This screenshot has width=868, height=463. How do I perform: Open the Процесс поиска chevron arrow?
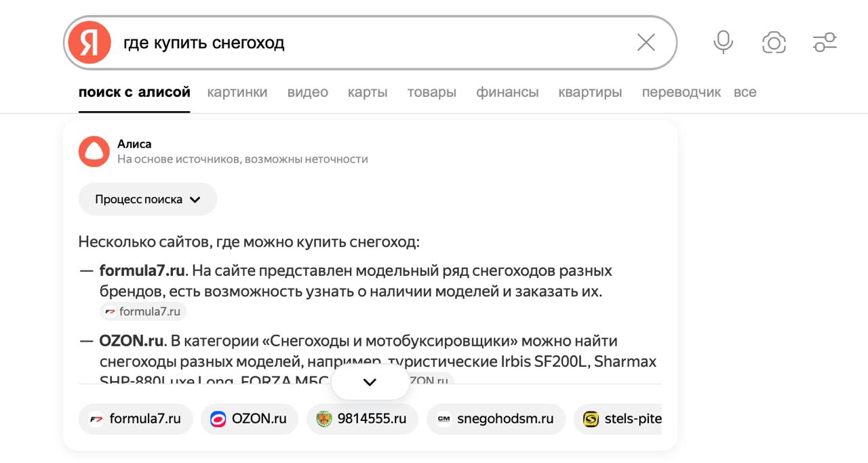coord(195,199)
